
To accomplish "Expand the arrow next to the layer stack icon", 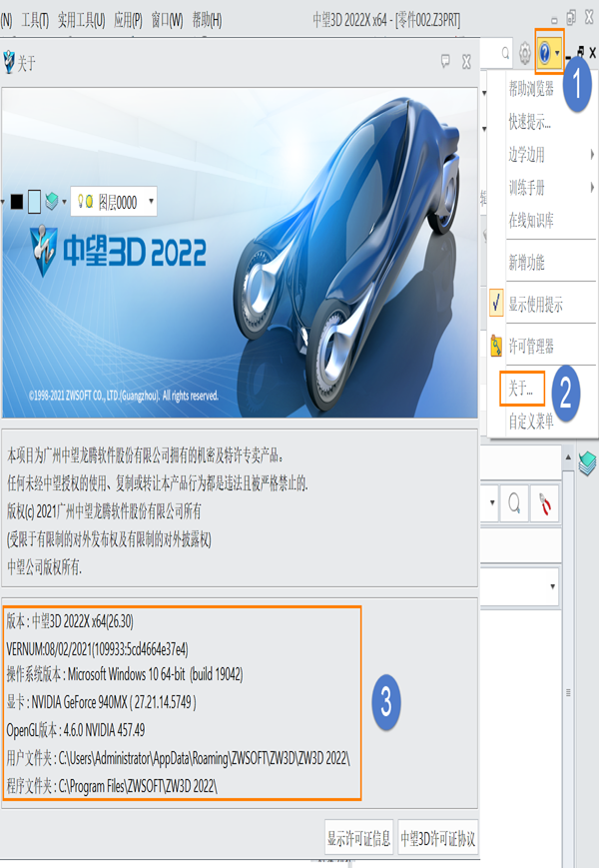I will point(64,202).
